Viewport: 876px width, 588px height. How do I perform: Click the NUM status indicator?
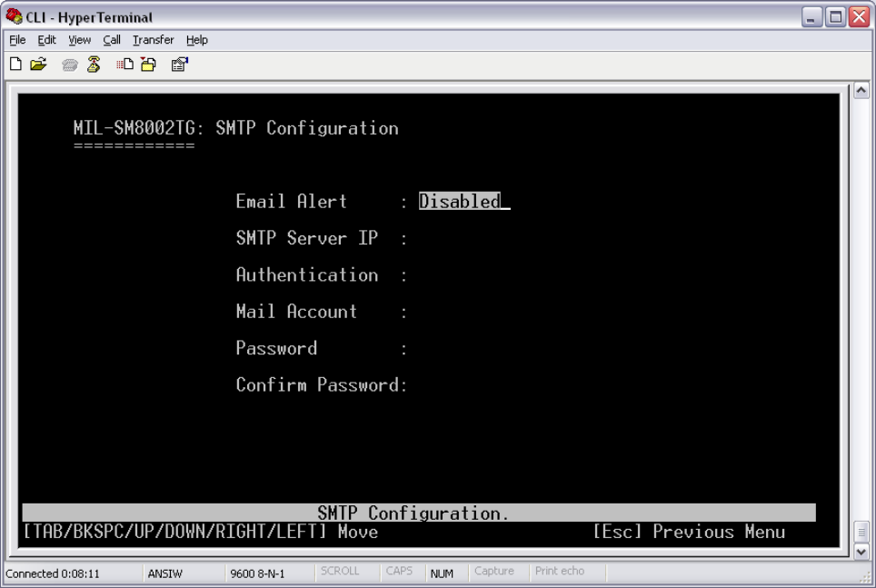tap(442, 574)
